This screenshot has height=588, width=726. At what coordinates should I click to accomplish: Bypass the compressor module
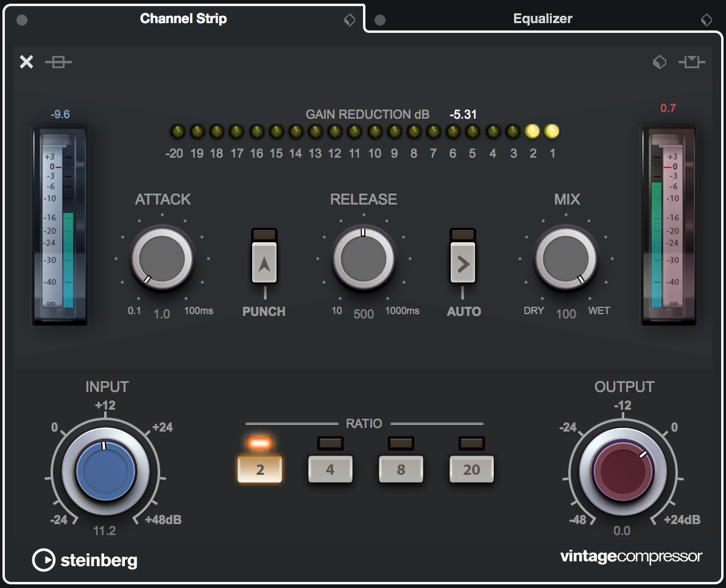58,61
